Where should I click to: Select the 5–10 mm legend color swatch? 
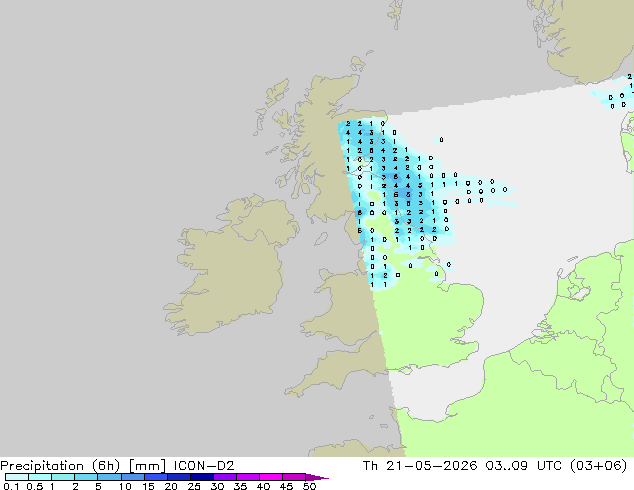click(x=109, y=477)
